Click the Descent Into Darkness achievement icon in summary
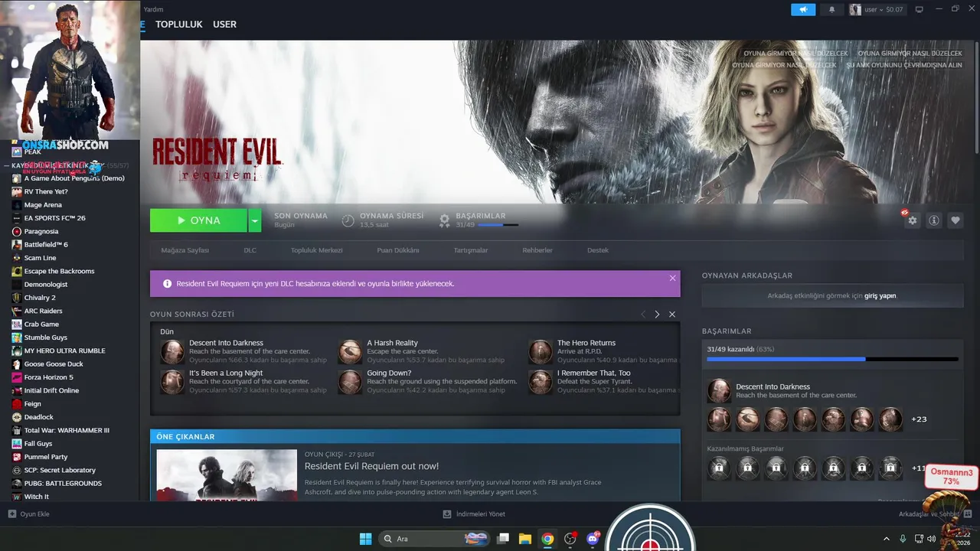This screenshot has width=980, height=551. [172, 352]
